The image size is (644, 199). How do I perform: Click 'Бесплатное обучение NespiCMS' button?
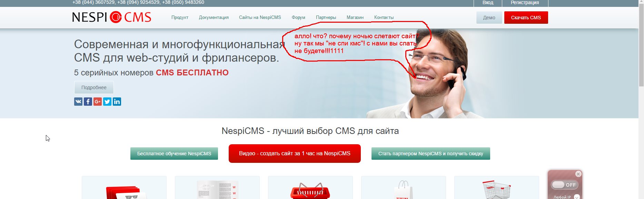pos(174,154)
